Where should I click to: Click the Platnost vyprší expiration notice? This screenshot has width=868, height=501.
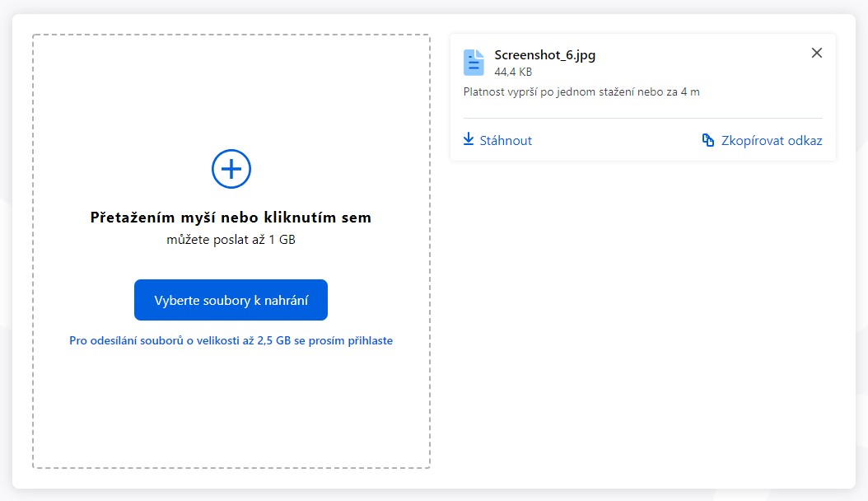point(581,91)
